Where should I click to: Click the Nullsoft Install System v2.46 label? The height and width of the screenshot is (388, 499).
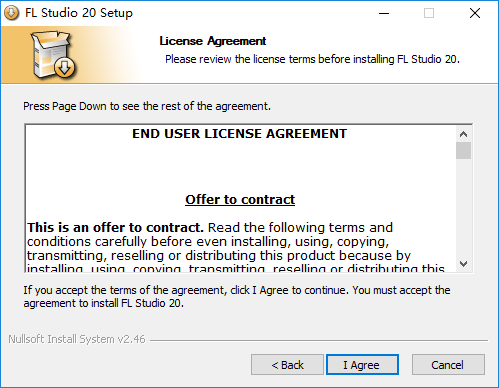pyautogui.click(x=77, y=339)
